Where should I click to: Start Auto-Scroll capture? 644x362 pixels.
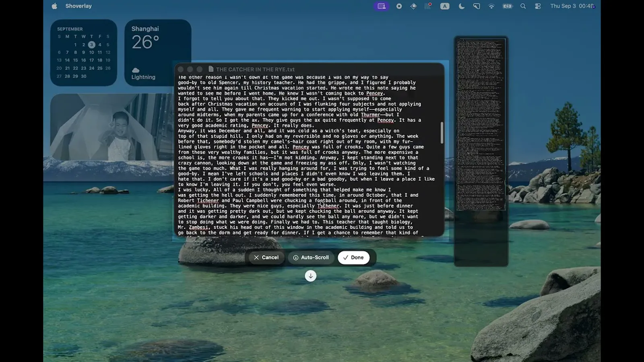click(311, 257)
